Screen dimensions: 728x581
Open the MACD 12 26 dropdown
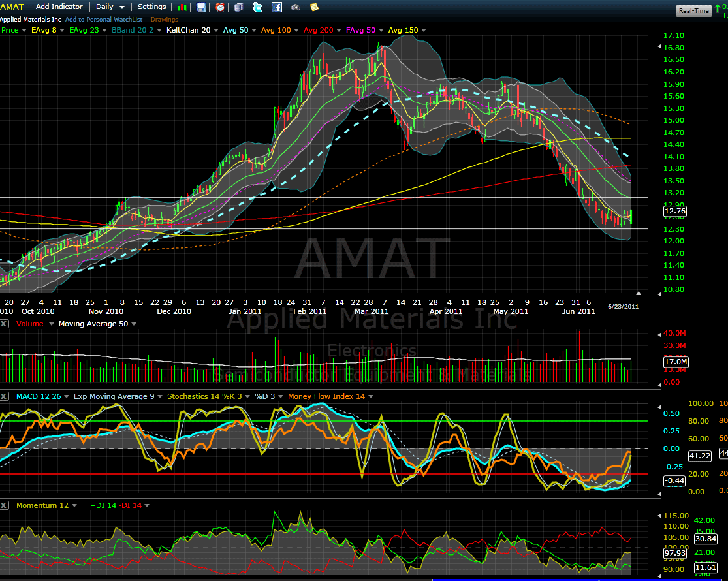click(67, 397)
